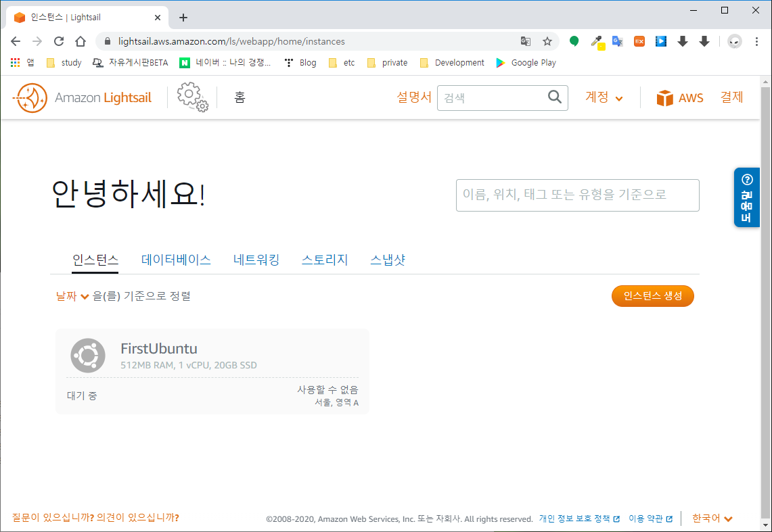Click the 홈 navigation item
Image resolution: width=772 pixels, height=532 pixels.
[x=240, y=97]
